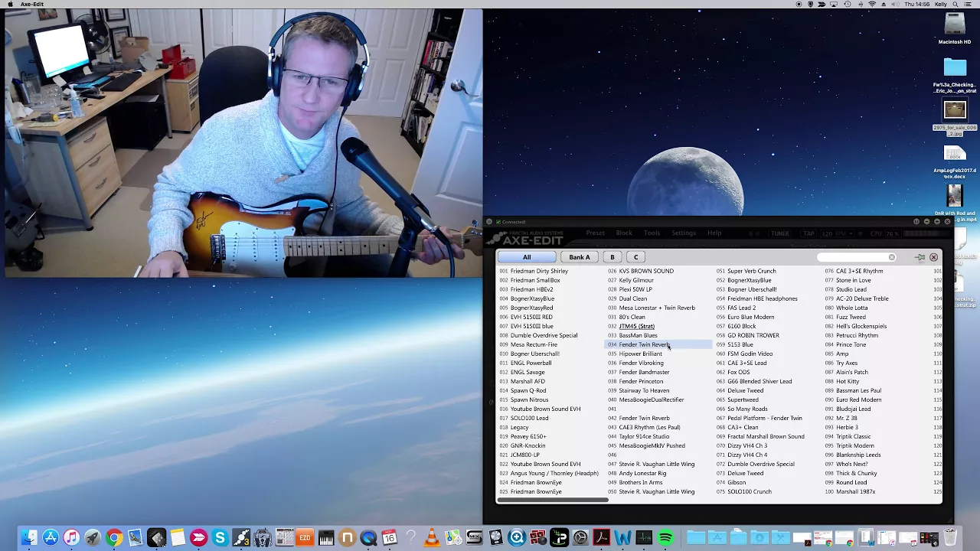Screen dimensions: 980x551
Task: Select preset 039 Stairway To Heaven
Action: [x=639, y=390]
